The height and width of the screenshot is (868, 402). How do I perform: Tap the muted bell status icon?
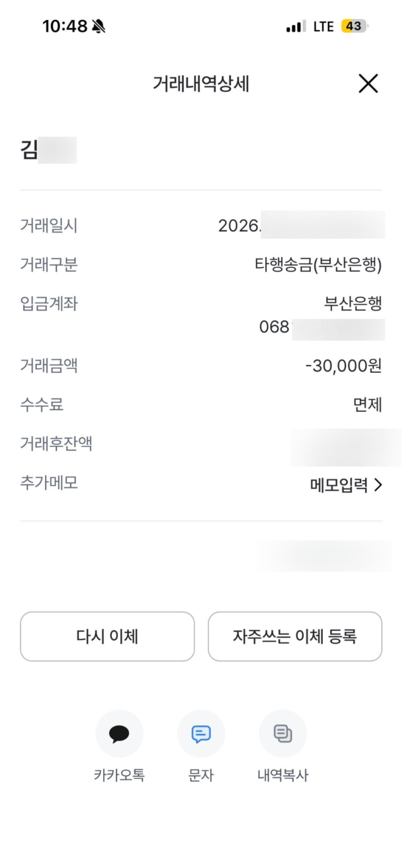(98, 27)
